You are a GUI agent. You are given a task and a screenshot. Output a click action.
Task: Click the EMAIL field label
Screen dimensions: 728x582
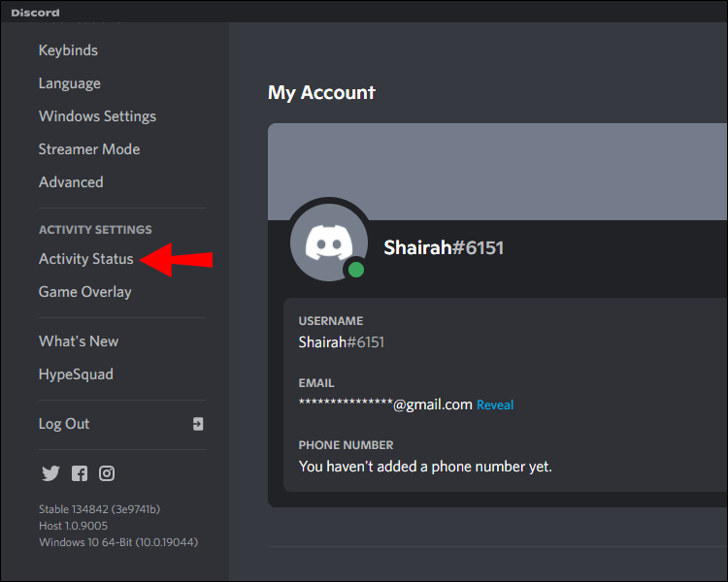(x=316, y=383)
